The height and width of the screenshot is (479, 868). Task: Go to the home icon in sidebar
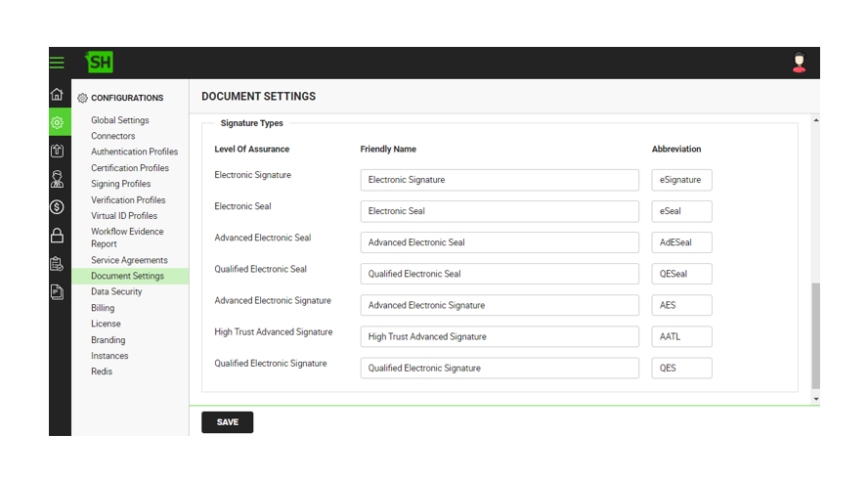(x=57, y=94)
